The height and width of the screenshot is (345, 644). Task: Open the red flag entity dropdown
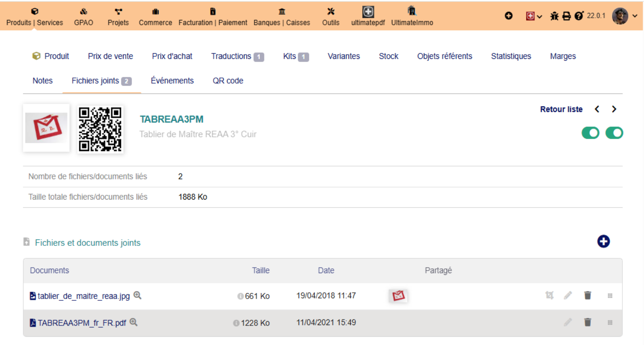pos(534,16)
